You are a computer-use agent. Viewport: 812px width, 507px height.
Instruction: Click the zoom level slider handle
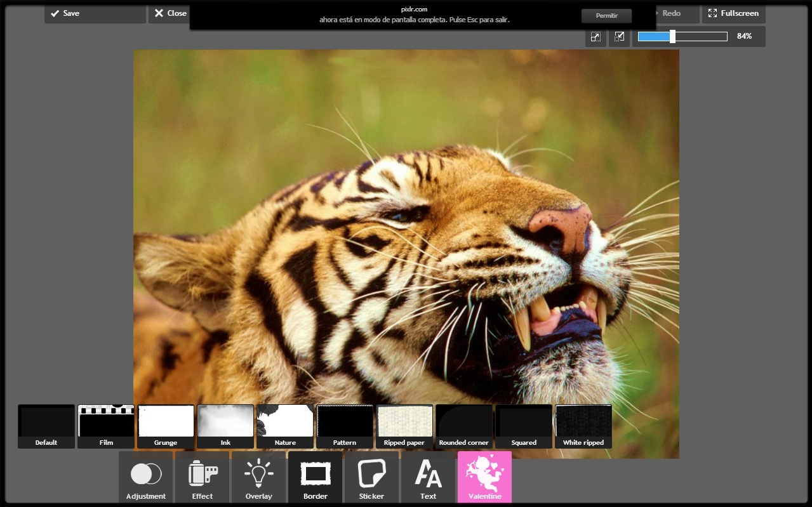pyautogui.click(x=672, y=37)
